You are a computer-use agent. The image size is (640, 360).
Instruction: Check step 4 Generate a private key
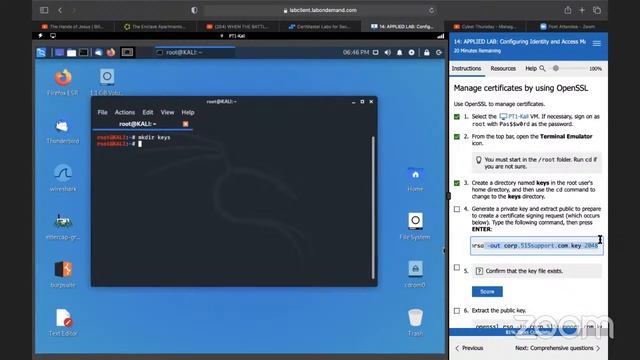pyautogui.click(x=457, y=209)
